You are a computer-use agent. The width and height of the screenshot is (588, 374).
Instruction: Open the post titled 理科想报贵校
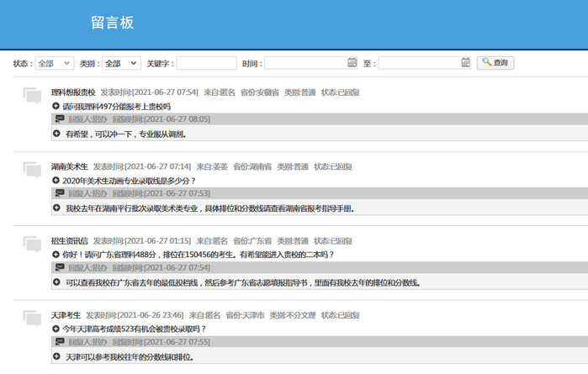pyautogui.click(x=73, y=92)
